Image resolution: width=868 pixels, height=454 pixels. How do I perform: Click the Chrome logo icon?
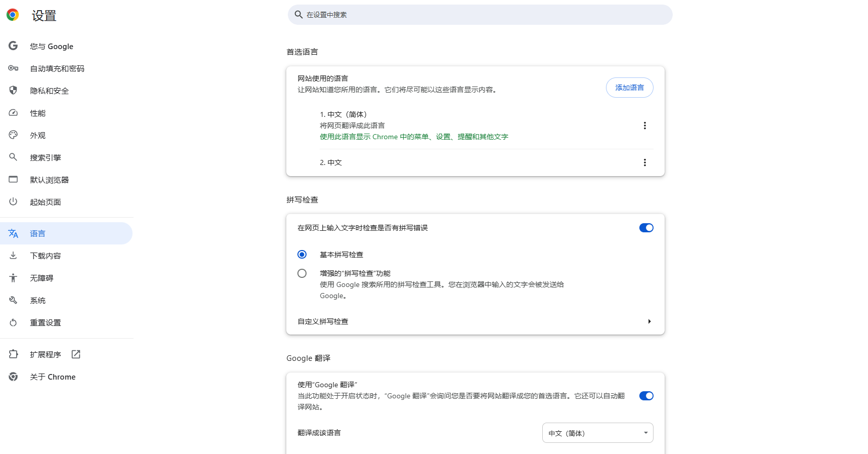pos(13,15)
